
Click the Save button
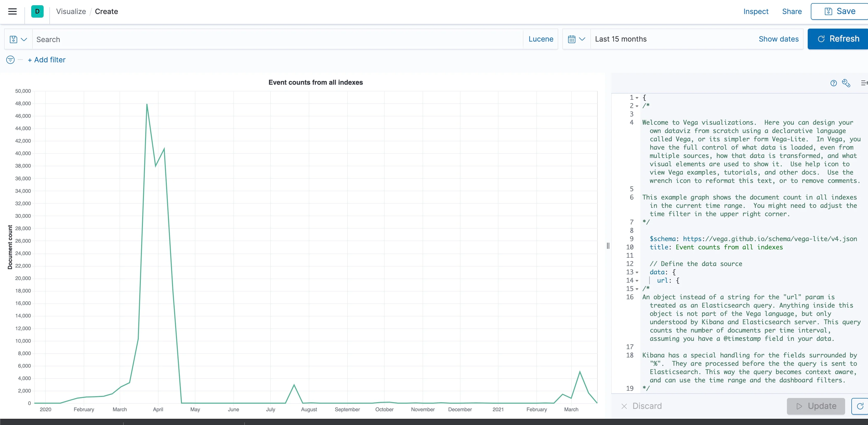(x=840, y=11)
